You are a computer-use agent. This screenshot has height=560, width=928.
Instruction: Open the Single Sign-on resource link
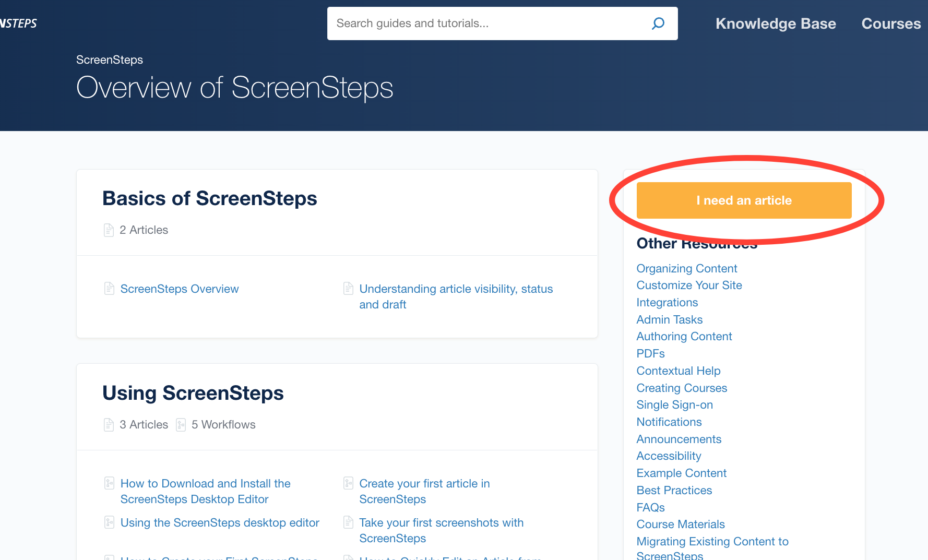coord(674,405)
